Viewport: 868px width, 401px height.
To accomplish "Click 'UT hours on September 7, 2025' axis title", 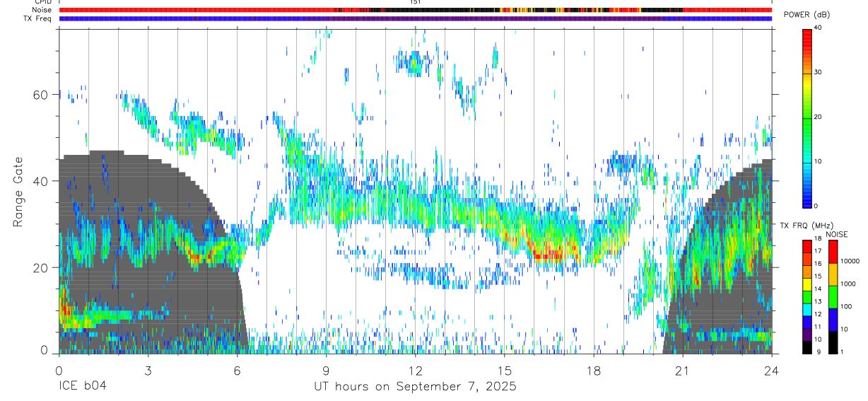I will 416,387.
